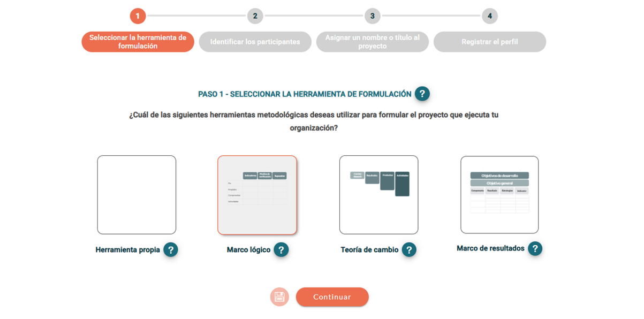Select the Herramienta propia blank card
Screen dimensions: 644x319
(137, 195)
